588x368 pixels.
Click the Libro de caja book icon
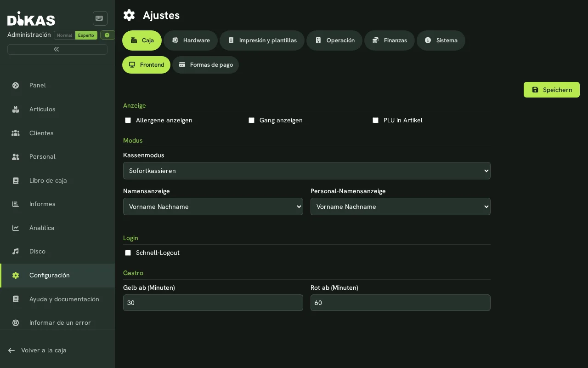click(16, 180)
